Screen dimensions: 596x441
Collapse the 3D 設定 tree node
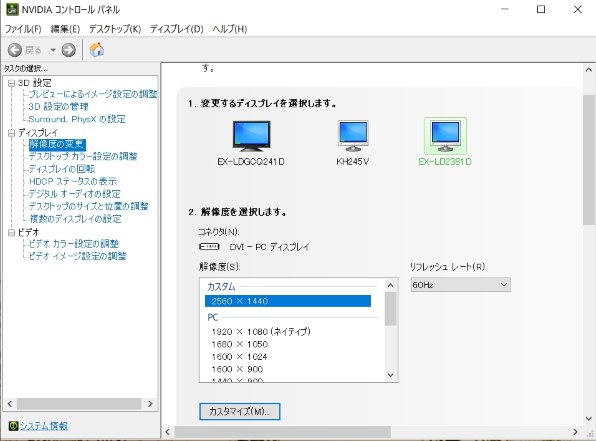tap(11, 83)
